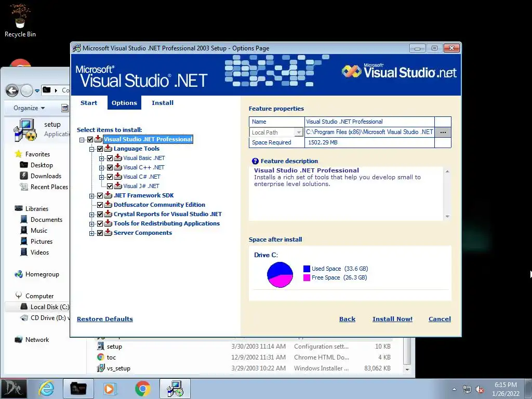Uncheck Crystal Reports for Visual Studio checkbox
The height and width of the screenshot is (399, 532).
click(100, 215)
